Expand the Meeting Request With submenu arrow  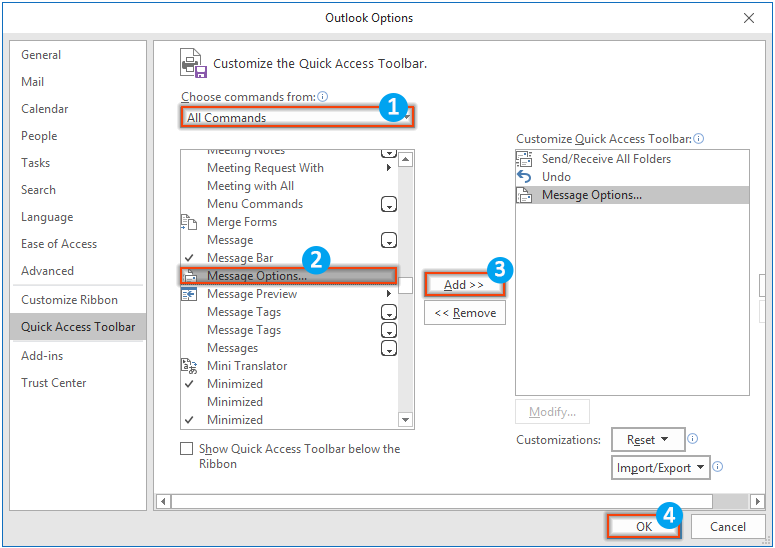click(388, 168)
